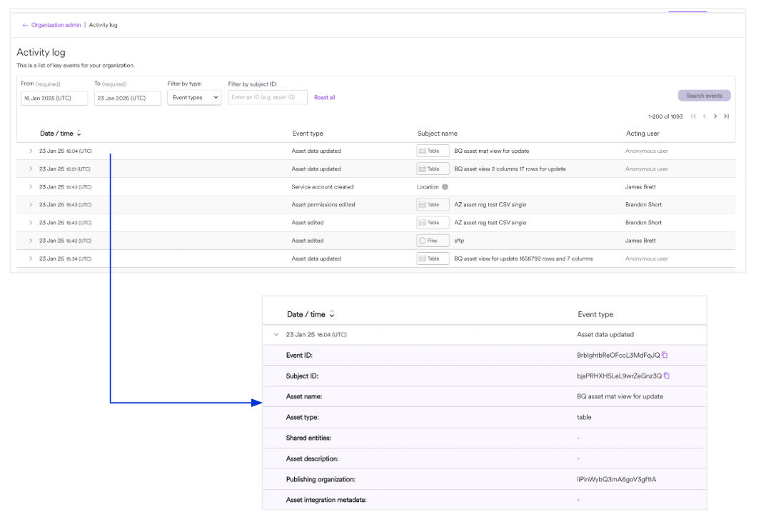Expand the 16:04 Asset data updated row
The image size is (761, 532).
pyautogui.click(x=31, y=151)
